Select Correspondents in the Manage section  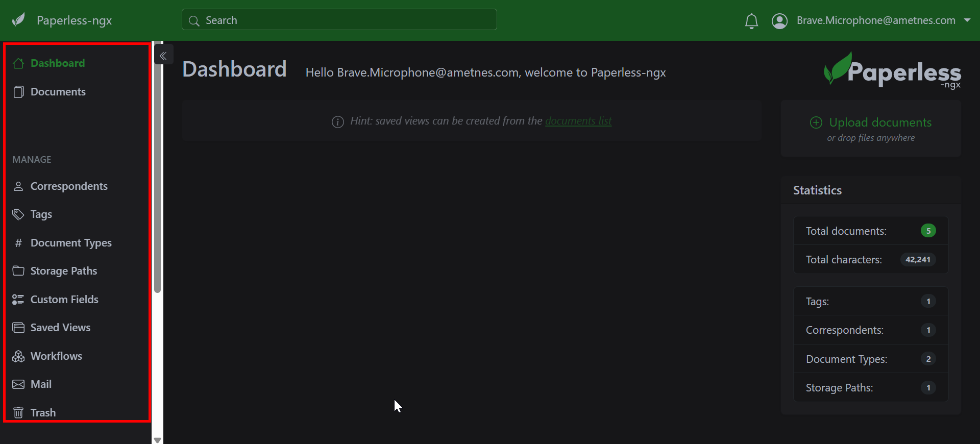coord(69,186)
